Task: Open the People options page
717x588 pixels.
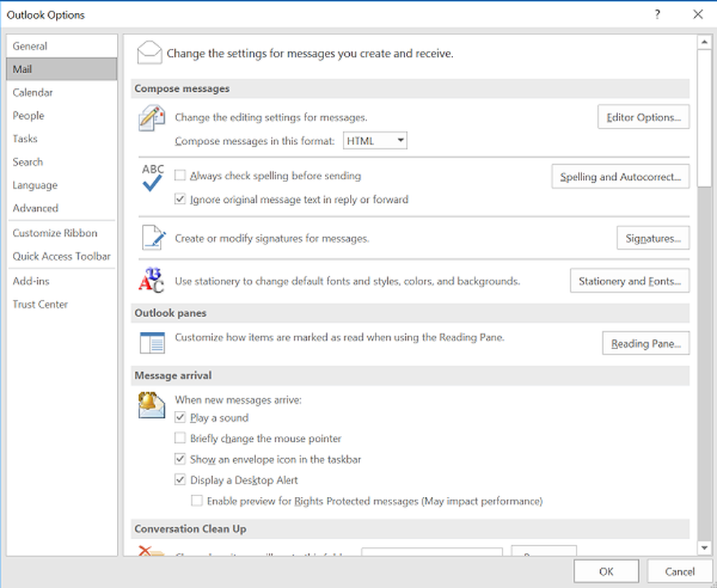Action: (62, 115)
